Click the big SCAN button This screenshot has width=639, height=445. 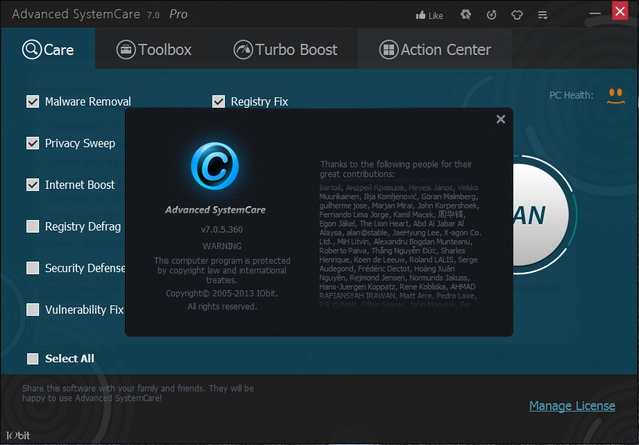540,214
